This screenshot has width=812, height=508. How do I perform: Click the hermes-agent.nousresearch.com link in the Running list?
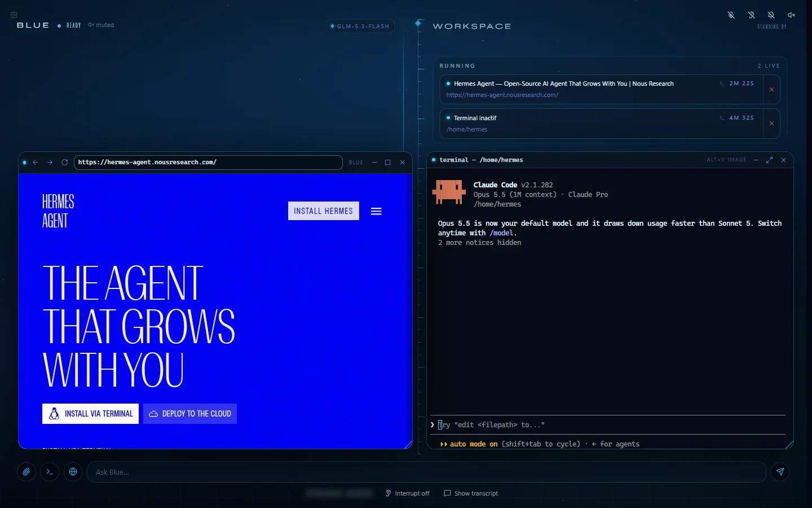502,95
